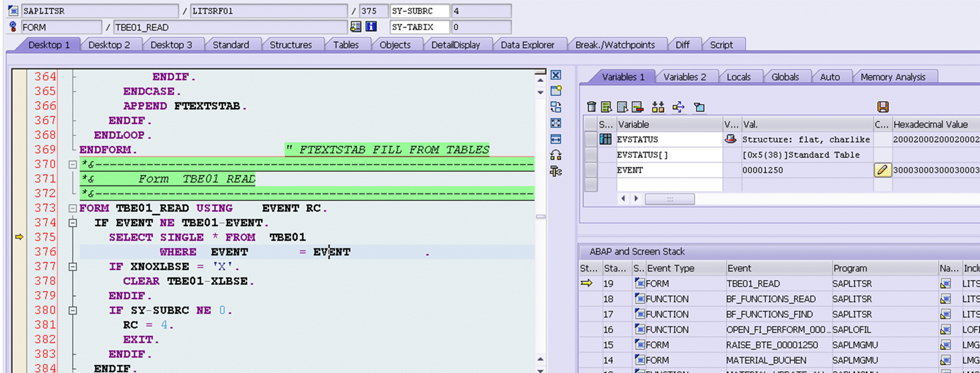This screenshot has width=980, height=373.
Task: Click the list icon with red minus
Action: [638, 107]
